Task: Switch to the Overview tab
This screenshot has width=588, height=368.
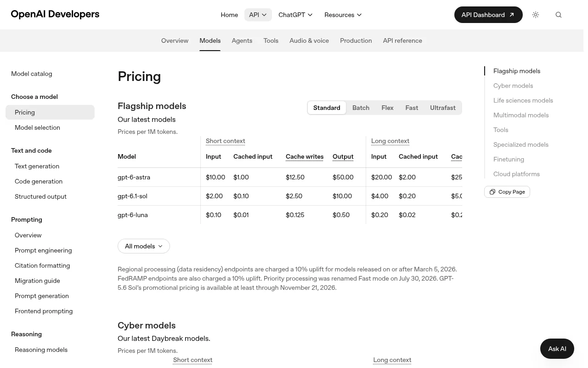Action: coord(175,40)
